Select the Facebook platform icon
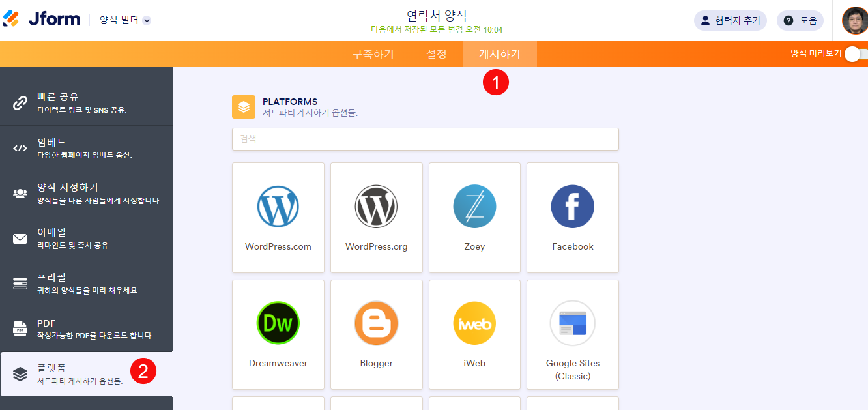 tap(573, 206)
